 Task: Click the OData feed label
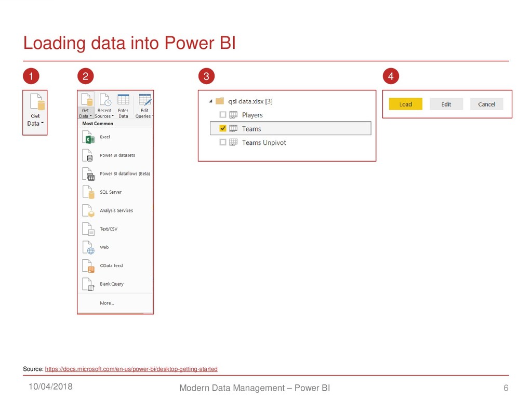111,265
